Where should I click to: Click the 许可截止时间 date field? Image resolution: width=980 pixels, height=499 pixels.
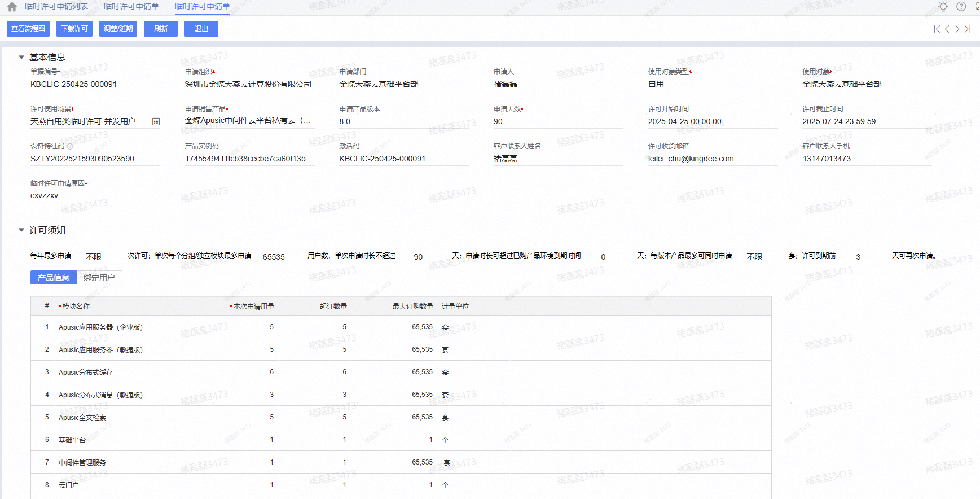(x=867, y=121)
